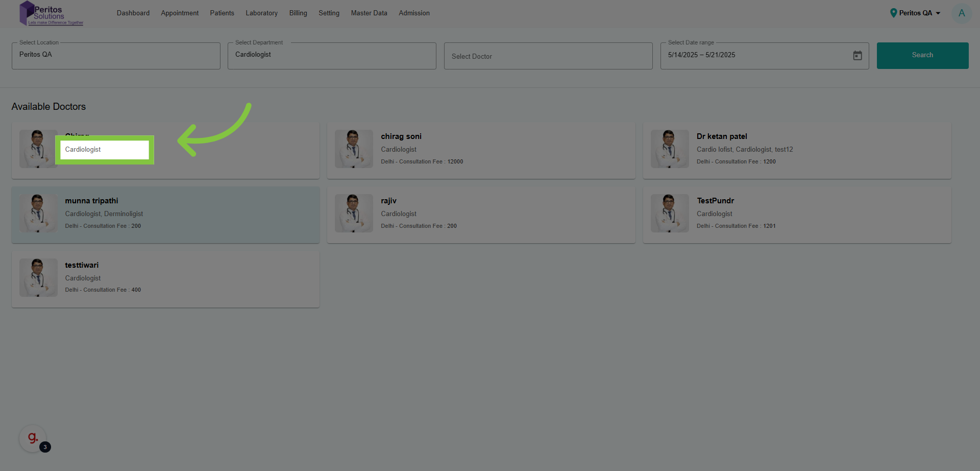Click the doctor name 'chirag soni'
This screenshot has width=980, height=471.
pyautogui.click(x=401, y=136)
